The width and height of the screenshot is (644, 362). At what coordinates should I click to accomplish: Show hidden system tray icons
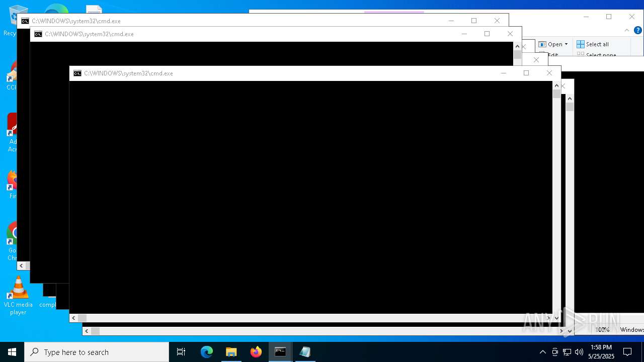(x=542, y=352)
